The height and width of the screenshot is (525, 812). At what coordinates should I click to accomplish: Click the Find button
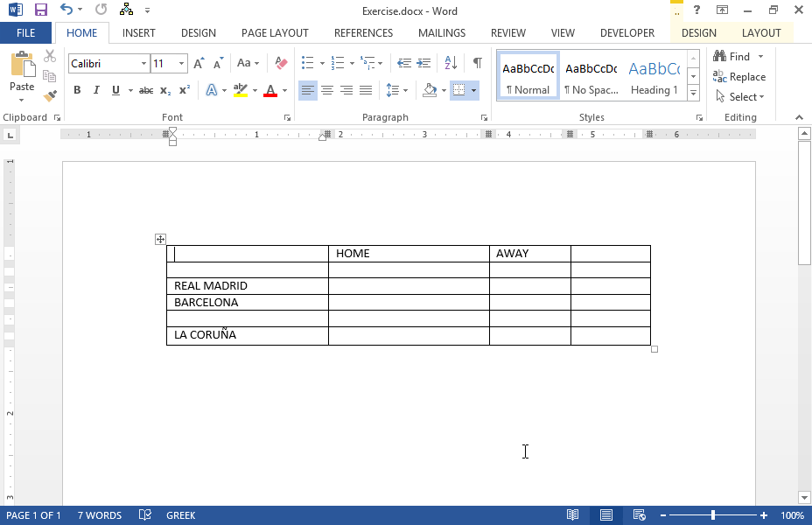[x=731, y=56]
